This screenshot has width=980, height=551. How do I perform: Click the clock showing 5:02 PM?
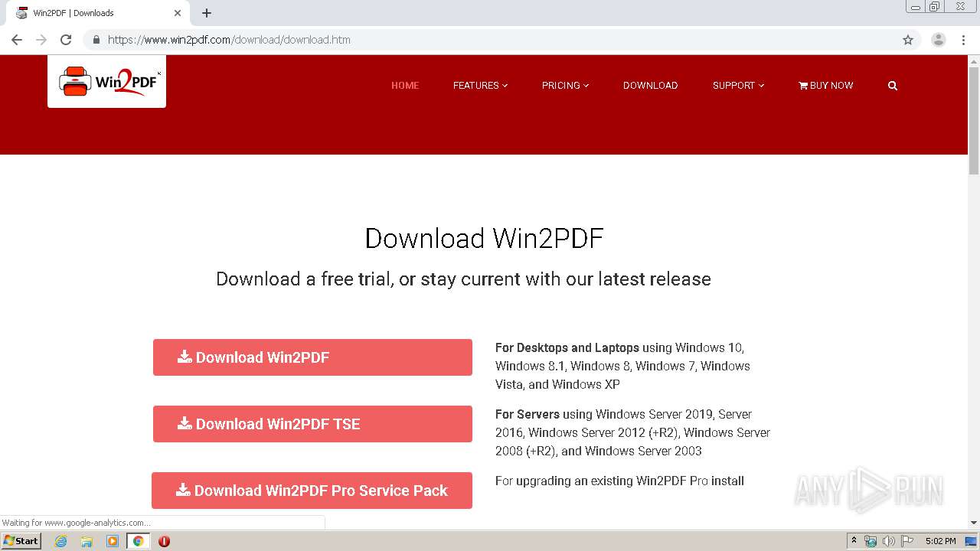941,541
